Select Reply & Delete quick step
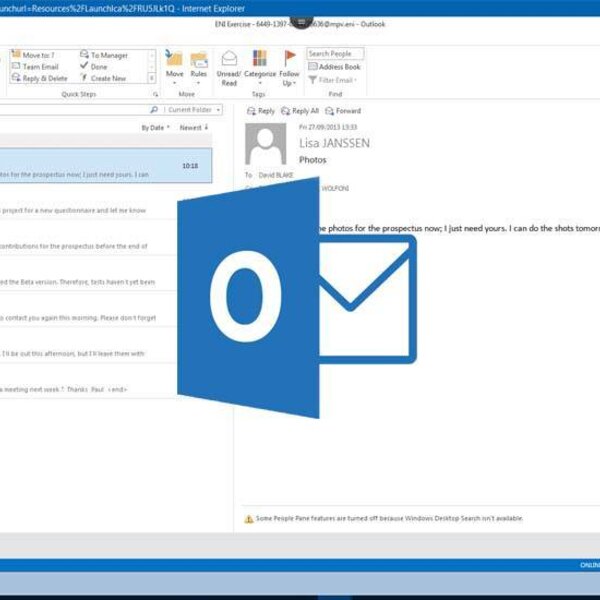 click(39, 78)
